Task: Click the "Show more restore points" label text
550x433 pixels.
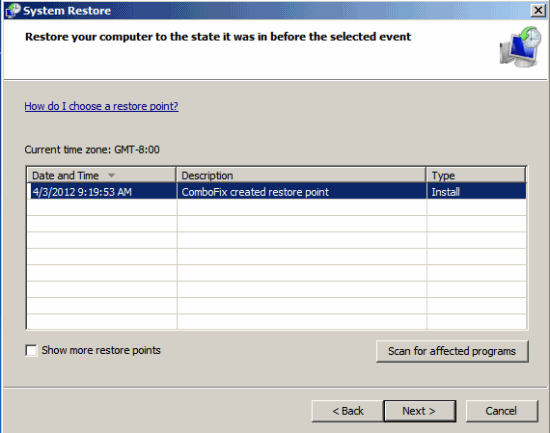Action: click(101, 350)
